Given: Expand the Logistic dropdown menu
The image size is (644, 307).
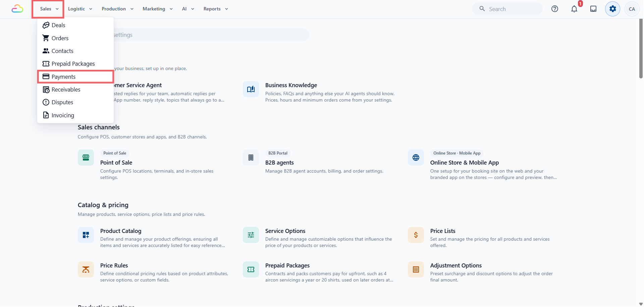Looking at the screenshot, I should tap(80, 9).
